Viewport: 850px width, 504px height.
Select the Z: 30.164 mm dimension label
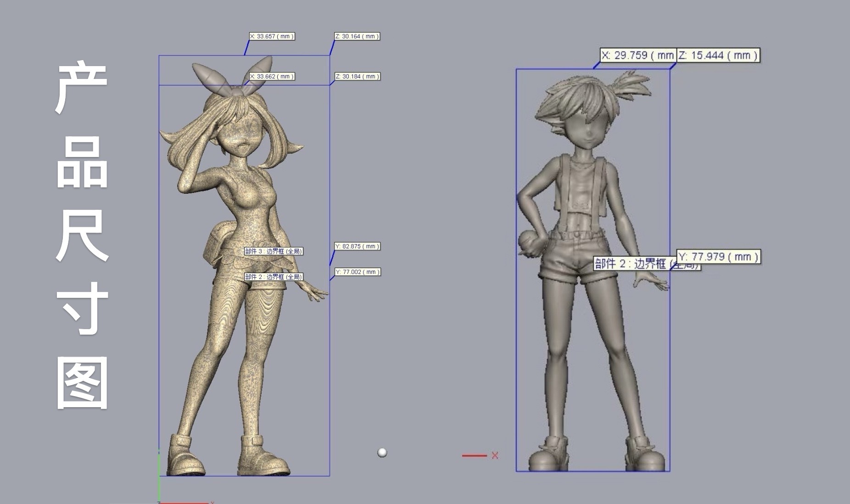pos(357,36)
